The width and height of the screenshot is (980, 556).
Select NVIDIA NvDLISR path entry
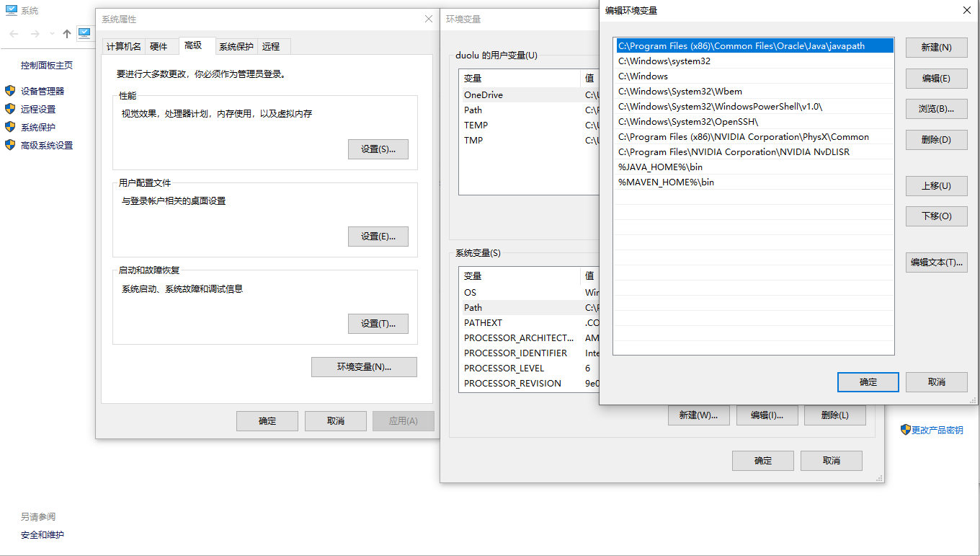(754, 151)
